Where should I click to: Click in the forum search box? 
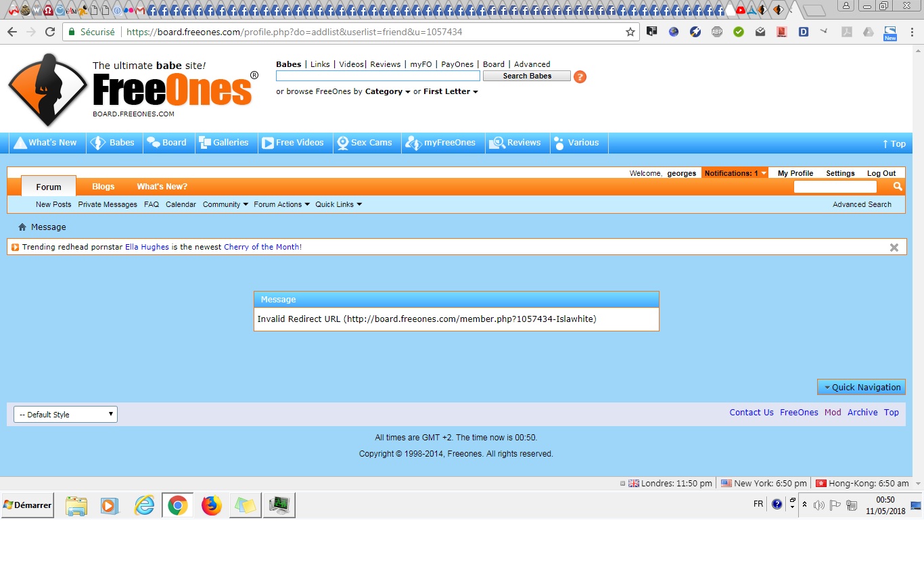point(835,187)
